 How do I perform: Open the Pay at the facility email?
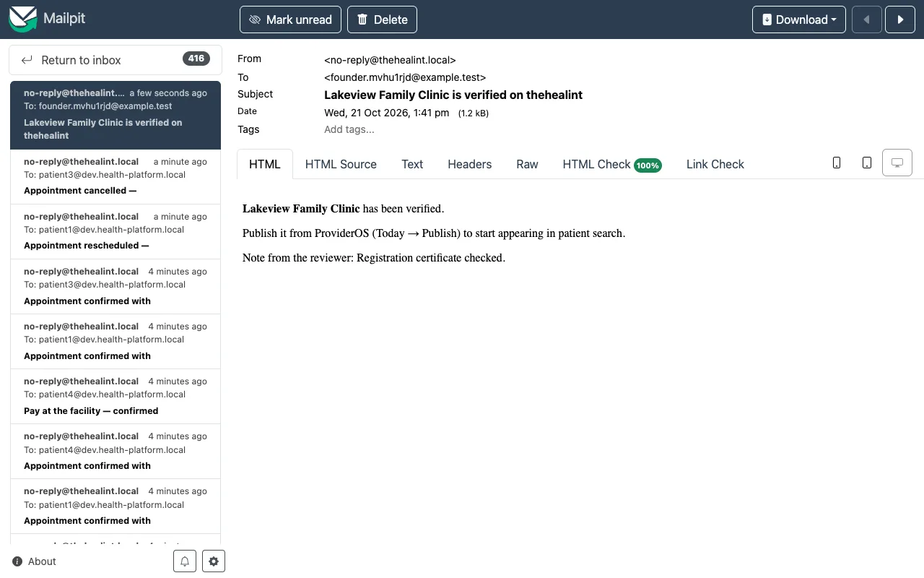(x=115, y=396)
